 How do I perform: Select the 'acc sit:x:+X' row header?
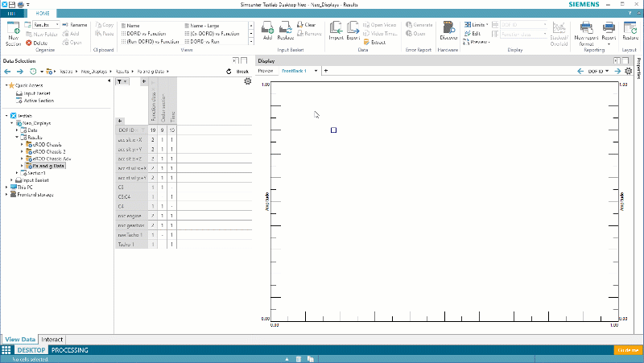click(131, 138)
